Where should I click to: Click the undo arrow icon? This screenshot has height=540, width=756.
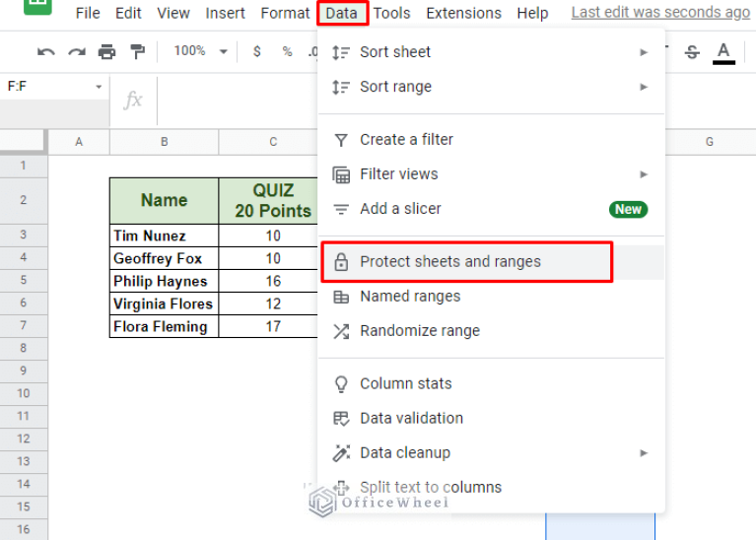click(45, 51)
